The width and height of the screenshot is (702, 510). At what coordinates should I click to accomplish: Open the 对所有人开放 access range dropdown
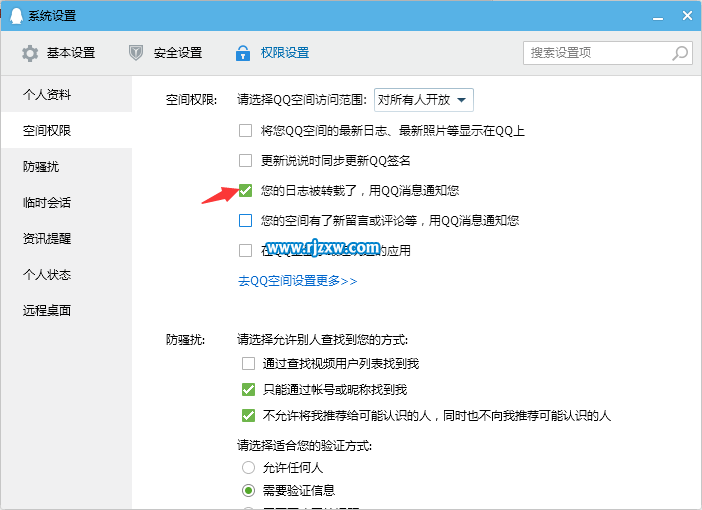click(x=424, y=100)
